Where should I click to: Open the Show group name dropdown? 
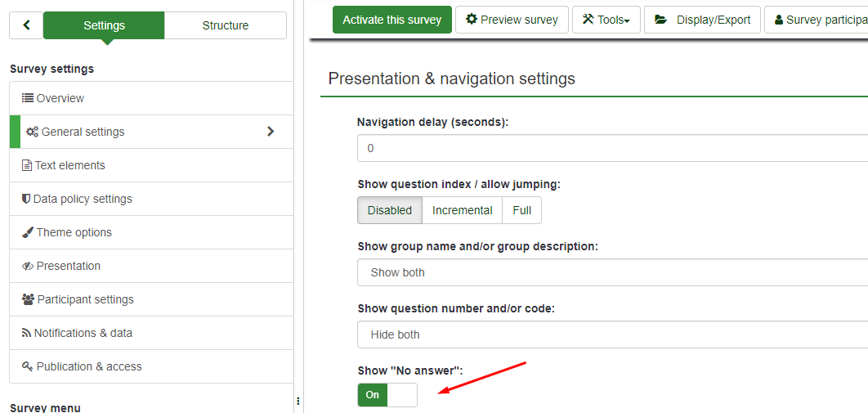click(x=611, y=272)
